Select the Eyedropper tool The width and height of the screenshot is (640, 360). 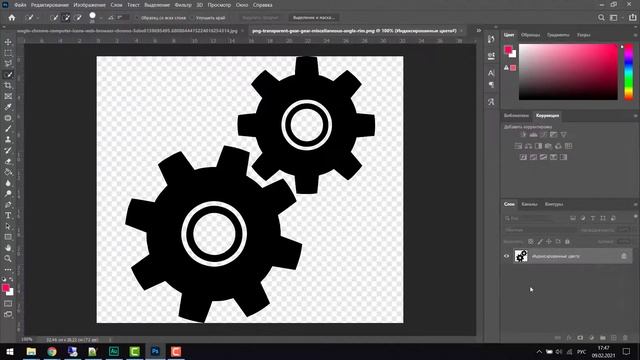click(8, 107)
